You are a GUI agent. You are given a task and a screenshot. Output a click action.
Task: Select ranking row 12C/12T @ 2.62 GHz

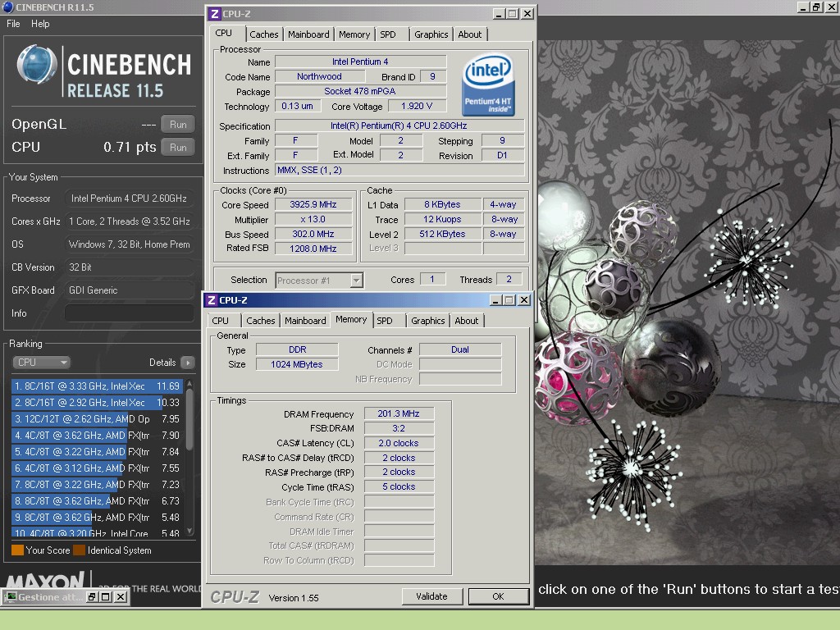tap(97, 419)
